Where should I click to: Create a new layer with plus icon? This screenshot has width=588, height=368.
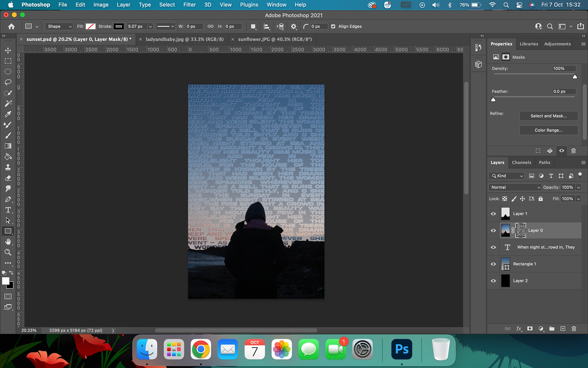[x=563, y=328]
